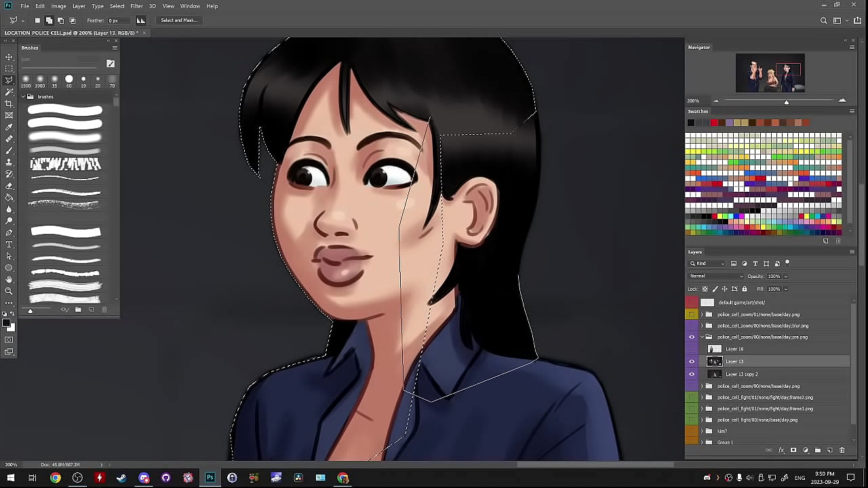Click the Select and Mask button
Screen dimensions: 868x488
179,20
